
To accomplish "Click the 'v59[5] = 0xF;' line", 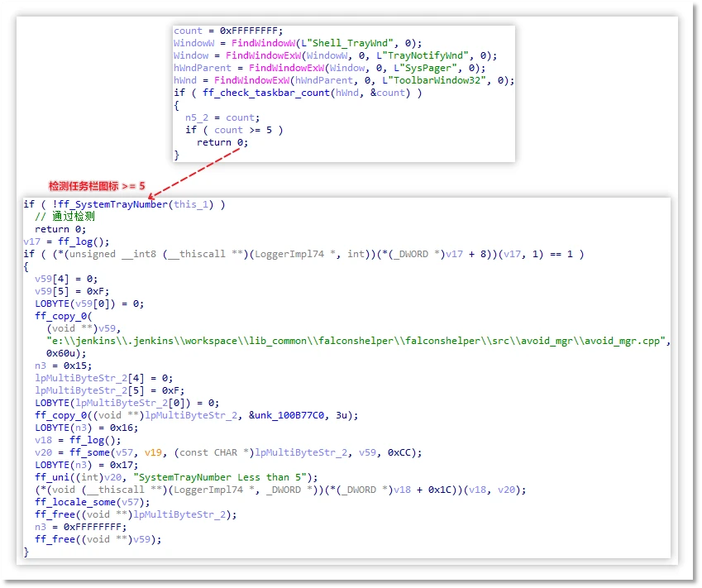I will (72, 292).
